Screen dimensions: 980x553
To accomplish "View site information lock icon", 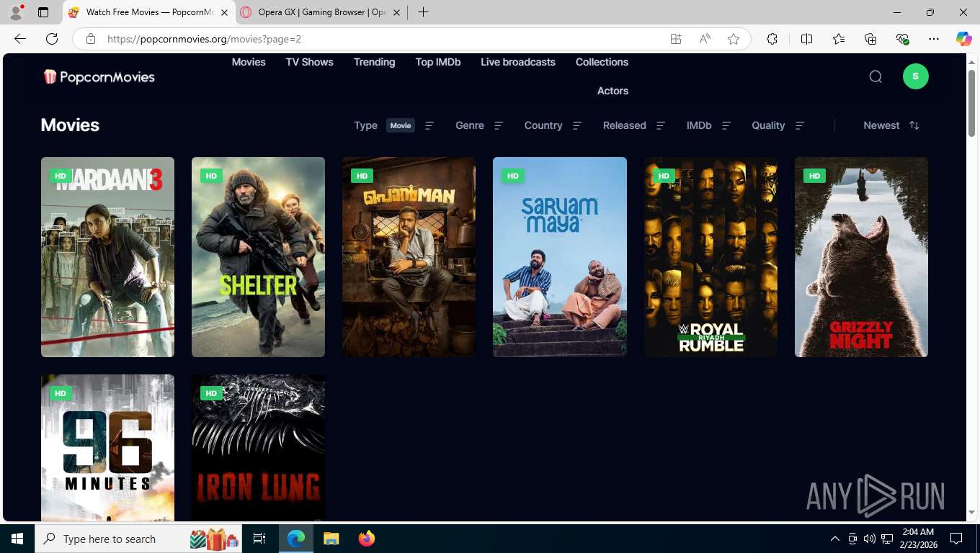I will click(x=91, y=39).
